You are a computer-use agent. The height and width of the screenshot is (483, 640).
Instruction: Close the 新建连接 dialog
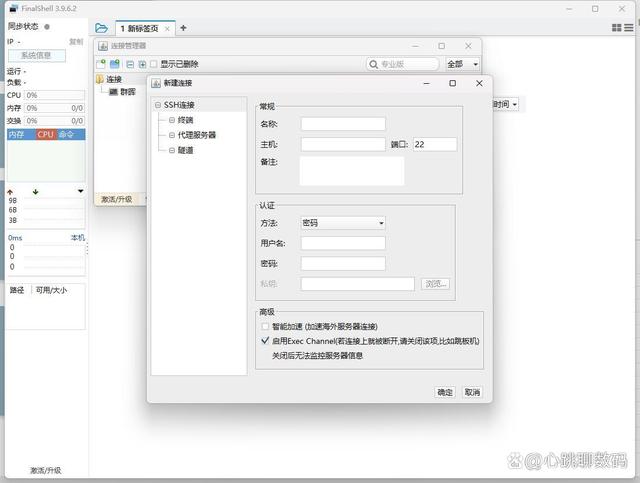(x=479, y=83)
